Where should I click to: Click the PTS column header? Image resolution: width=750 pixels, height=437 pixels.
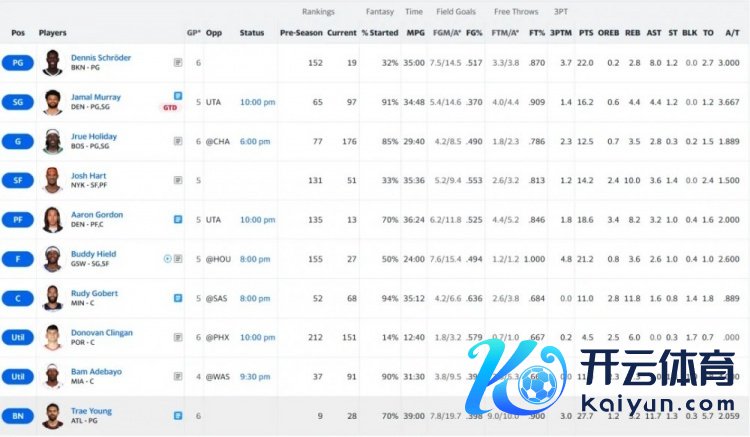pyautogui.click(x=586, y=33)
